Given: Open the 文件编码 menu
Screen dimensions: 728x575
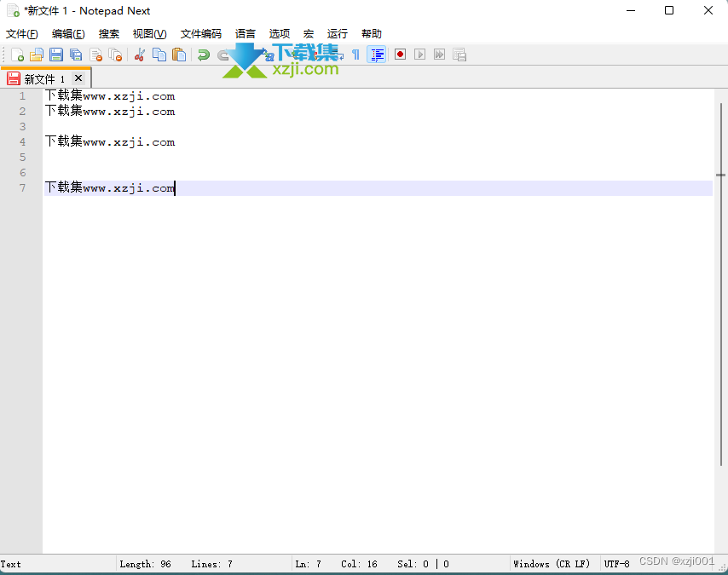Looking at the screenshot, I should [x=201, y=34].
